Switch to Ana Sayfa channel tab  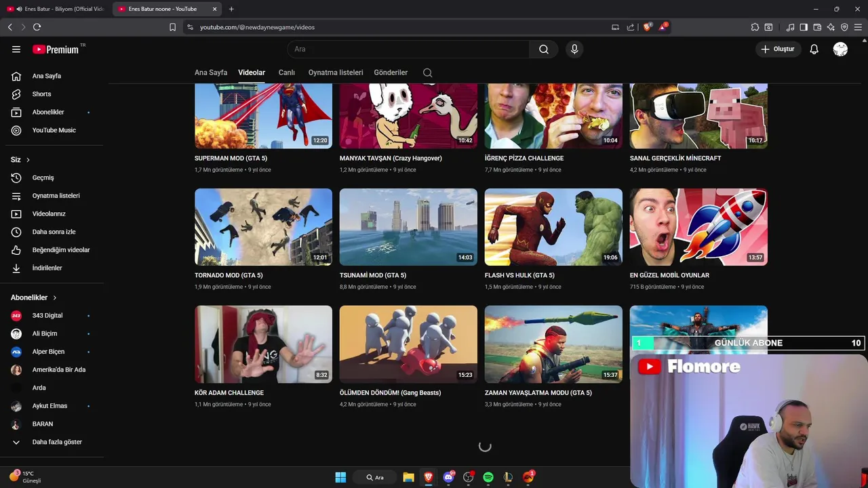pos(211,73)
